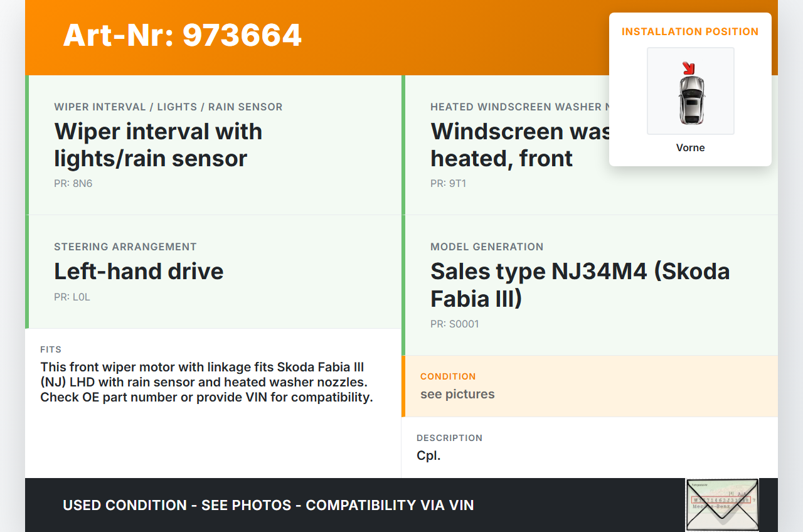Click the crossed-out document thumbnail in the footer
The width and height of the screenshot is (803, 532).
722,504
